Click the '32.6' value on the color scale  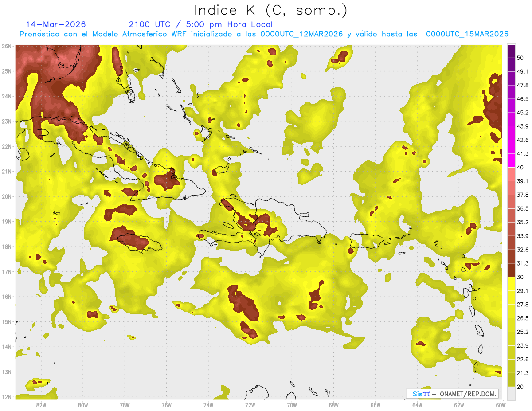coord(523,250)
